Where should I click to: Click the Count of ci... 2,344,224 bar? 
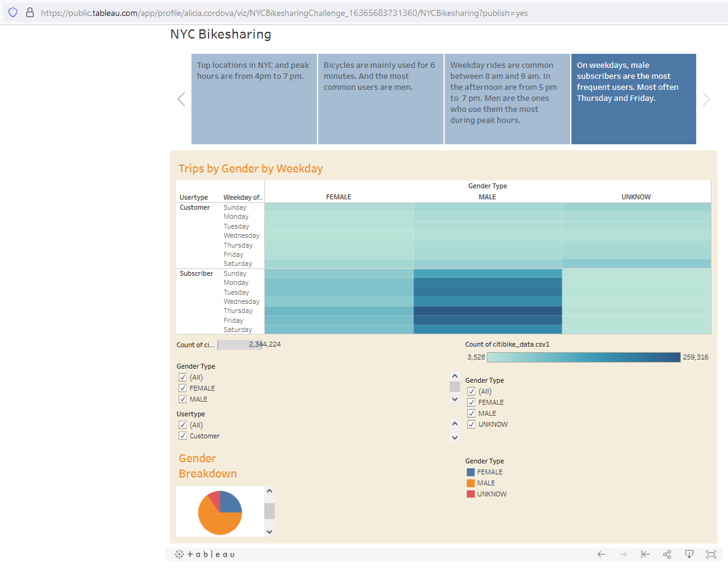click(240, 345)
